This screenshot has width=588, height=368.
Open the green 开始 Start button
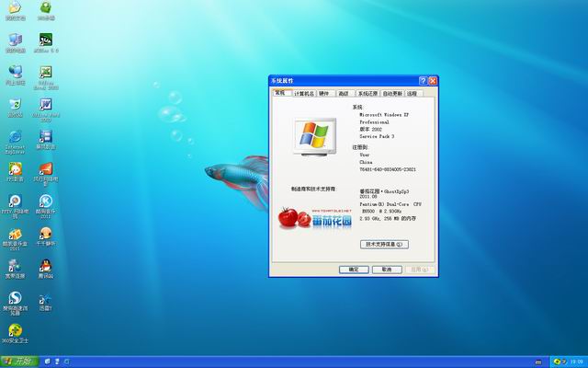tap(19, 362)
